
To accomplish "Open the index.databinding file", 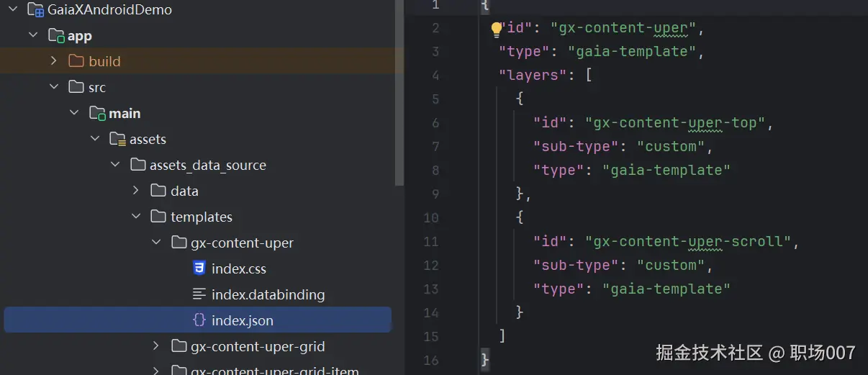I will point(268,295).
